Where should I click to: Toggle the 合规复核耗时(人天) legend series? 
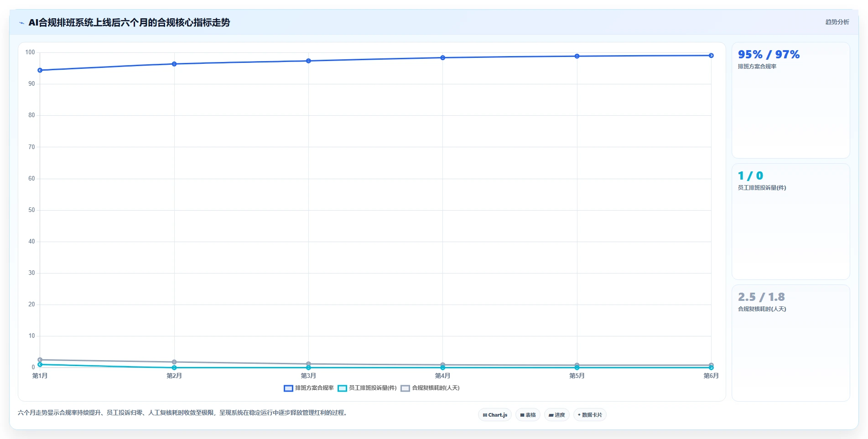pos(430,388)
